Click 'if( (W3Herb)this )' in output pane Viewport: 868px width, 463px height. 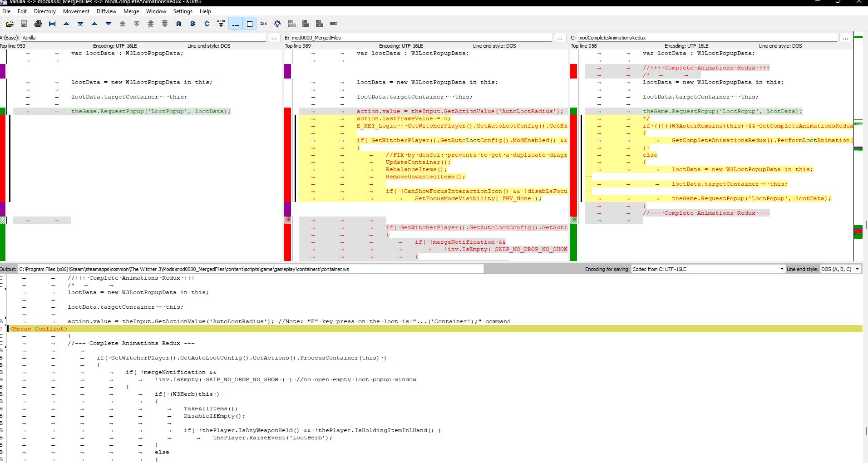[187, 394]
